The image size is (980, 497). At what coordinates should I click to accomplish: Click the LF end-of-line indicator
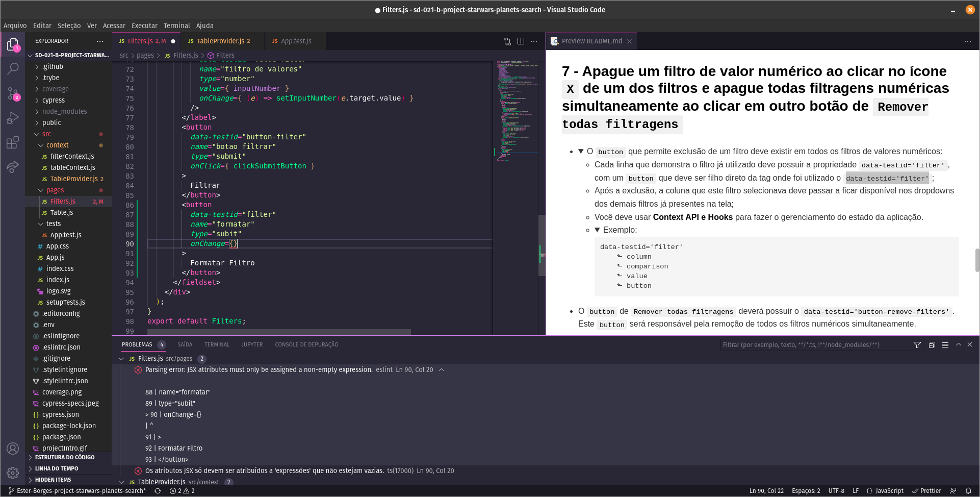(856, 491)
